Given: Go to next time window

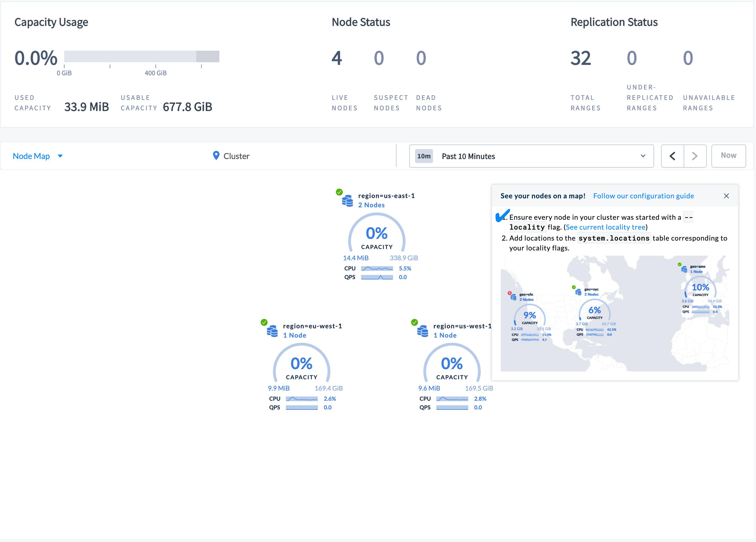Looking at the screenshot, I should (695, 156).
